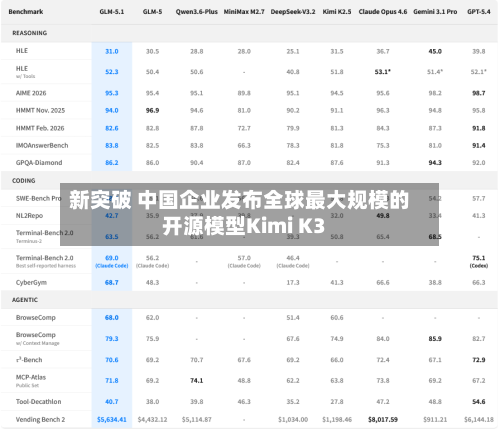Click the GPT-5.4 column header
Image resolution: width=500 pixels, height=429 pixels.
click(x=479, y=12)
